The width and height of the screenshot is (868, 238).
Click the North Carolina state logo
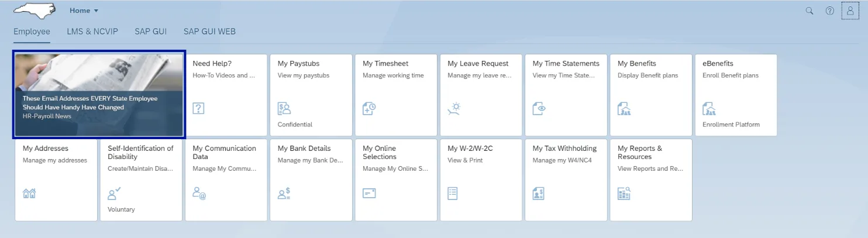[x=35, y=11]
